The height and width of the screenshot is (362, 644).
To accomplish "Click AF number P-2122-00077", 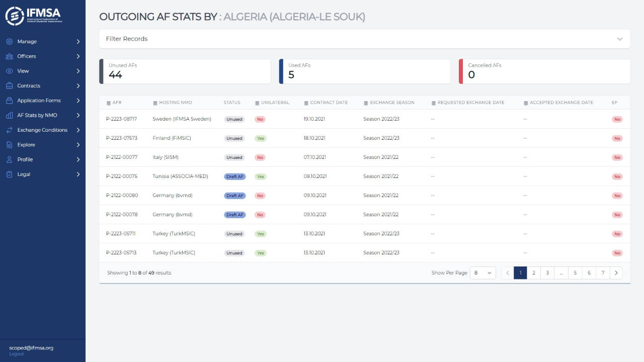I will [x=121, y=157].
